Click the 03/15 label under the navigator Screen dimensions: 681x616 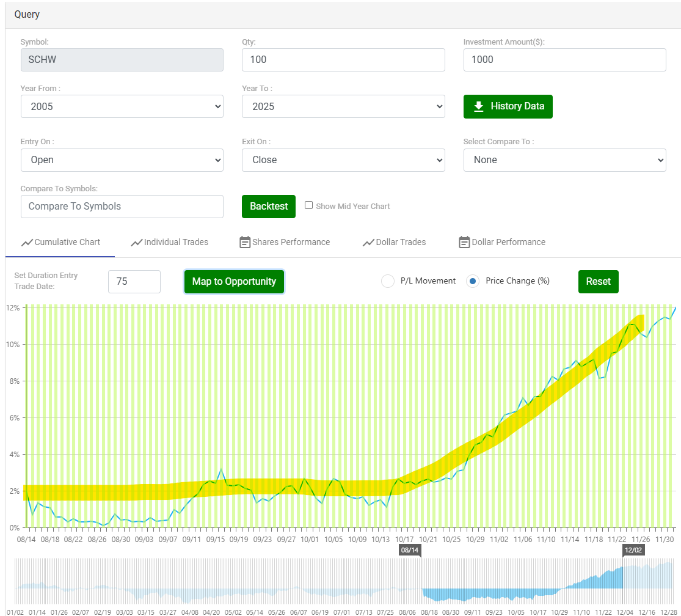(x=146, y=612)
